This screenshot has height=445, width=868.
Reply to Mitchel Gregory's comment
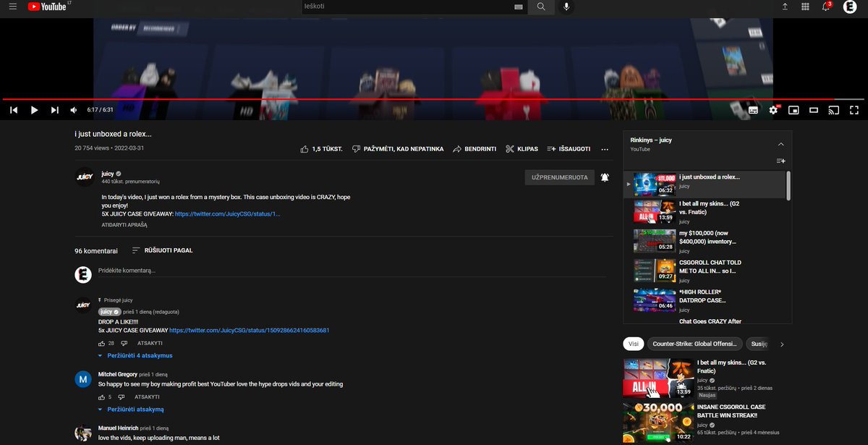click(147, 397)
